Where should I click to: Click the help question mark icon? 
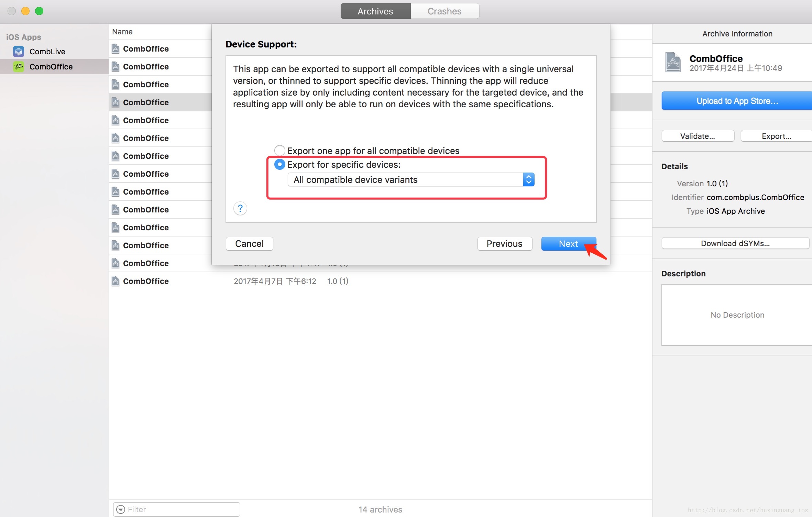pyautogui.click(x=240, y=208)
